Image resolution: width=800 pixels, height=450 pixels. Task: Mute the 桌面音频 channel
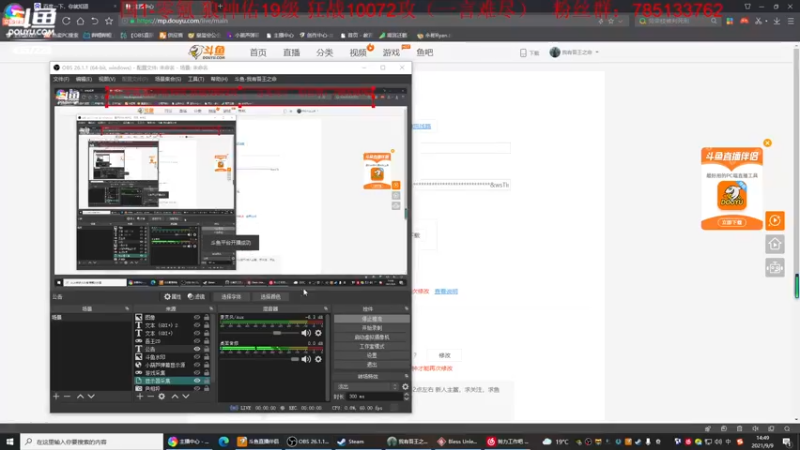(x=306, y=359)
